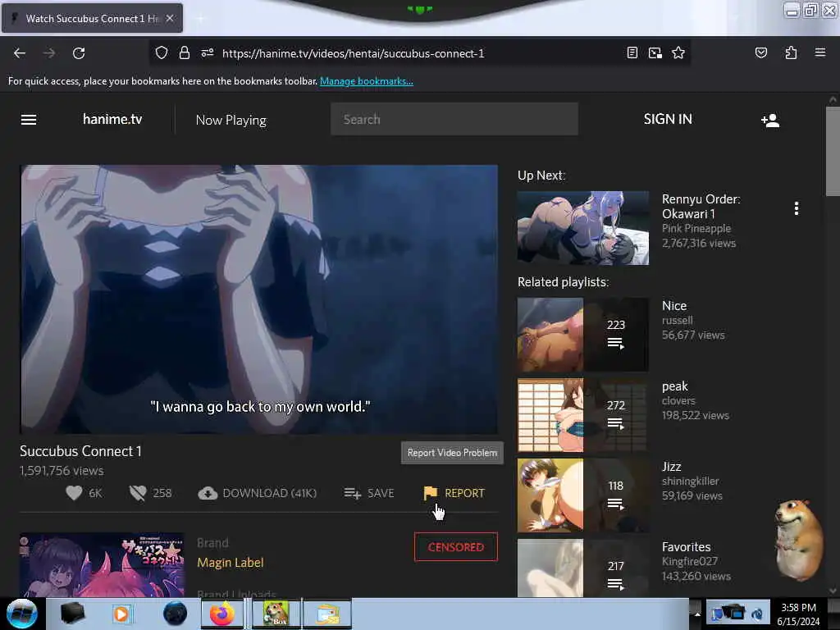This screenshot has width=840, height=630.
Task: Open the browser extensions puzzle icon
Action: [x=791, y=53]
